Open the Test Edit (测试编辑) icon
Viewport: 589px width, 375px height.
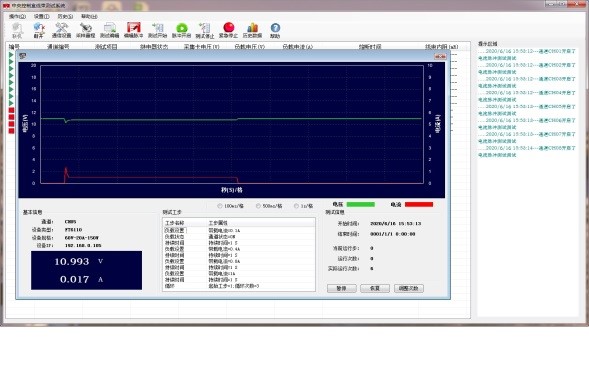click(110, 30)
